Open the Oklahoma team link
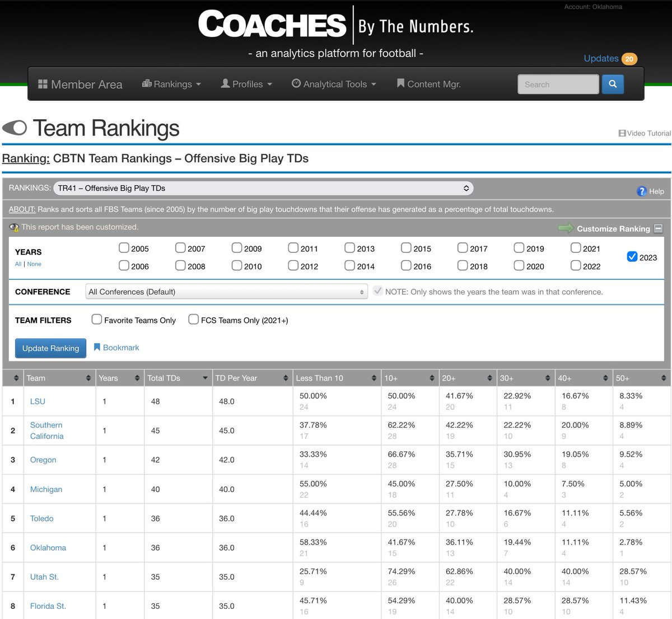672x619 pixels. pyautogui.click(x=48, y=547)
